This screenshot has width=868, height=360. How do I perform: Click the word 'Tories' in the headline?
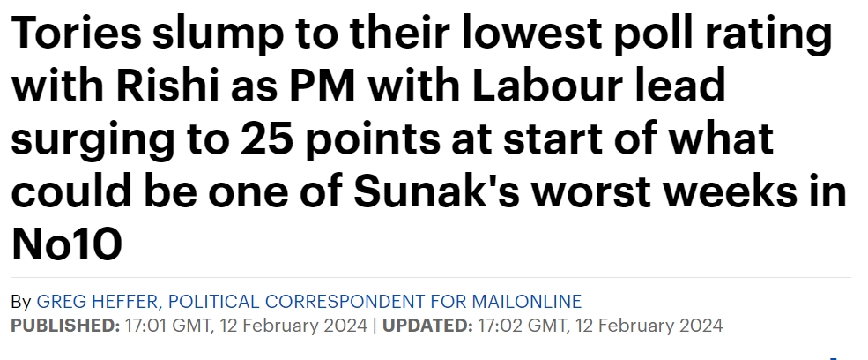click(77, 32)
